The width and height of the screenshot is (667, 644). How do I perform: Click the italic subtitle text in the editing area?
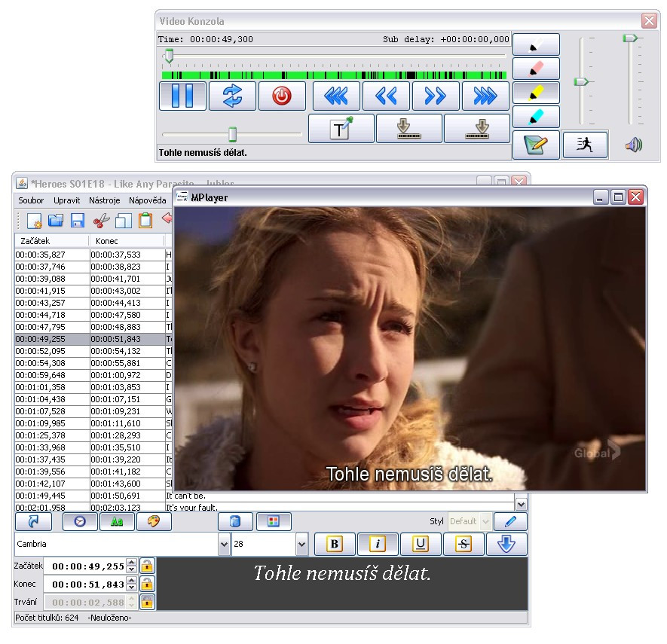pos(342,573)
